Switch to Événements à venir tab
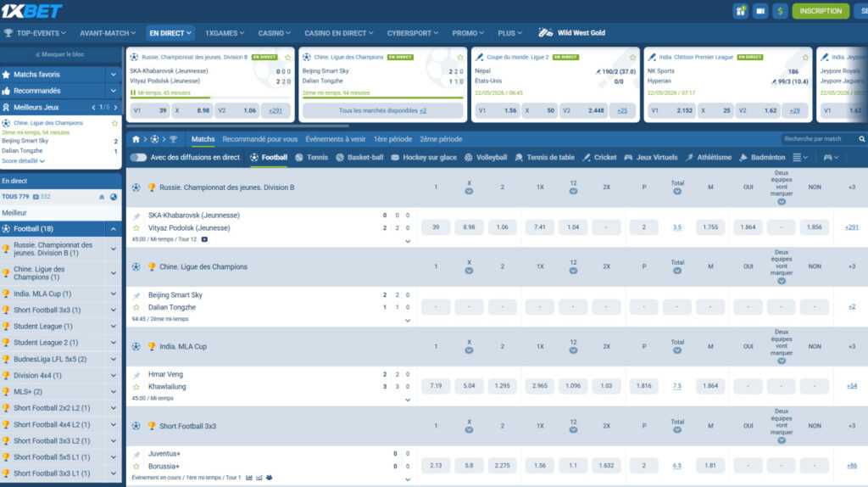868x487 pixels. click(x=336, y=139)
